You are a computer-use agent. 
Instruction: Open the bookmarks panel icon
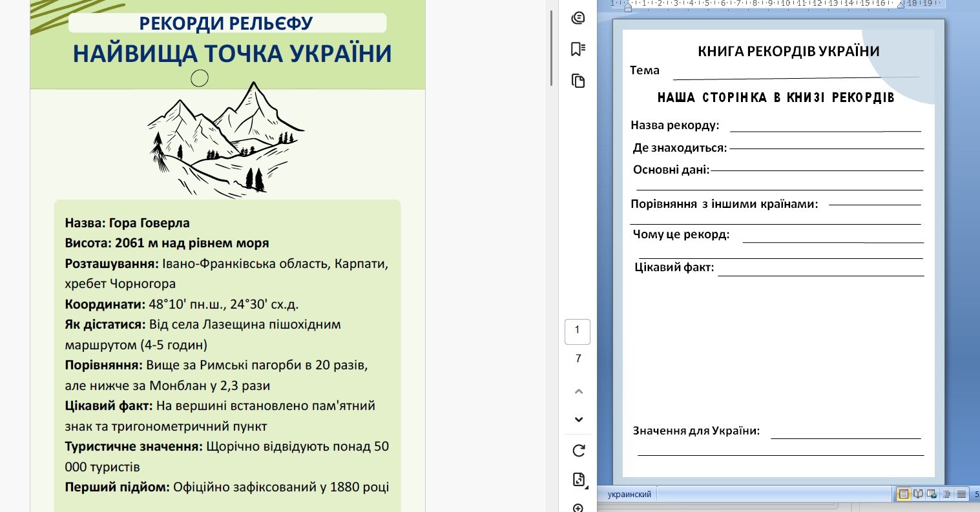pos(578,49)
